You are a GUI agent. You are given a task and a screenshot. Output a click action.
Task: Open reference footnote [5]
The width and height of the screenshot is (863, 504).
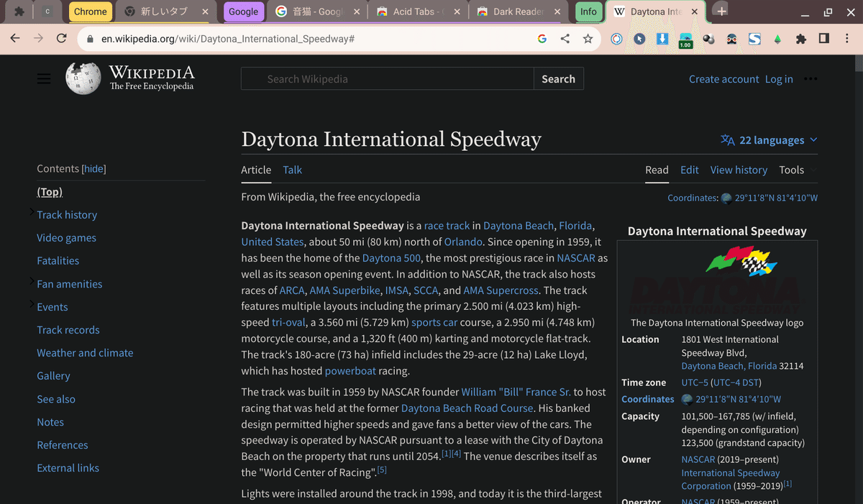click(382, 469)
